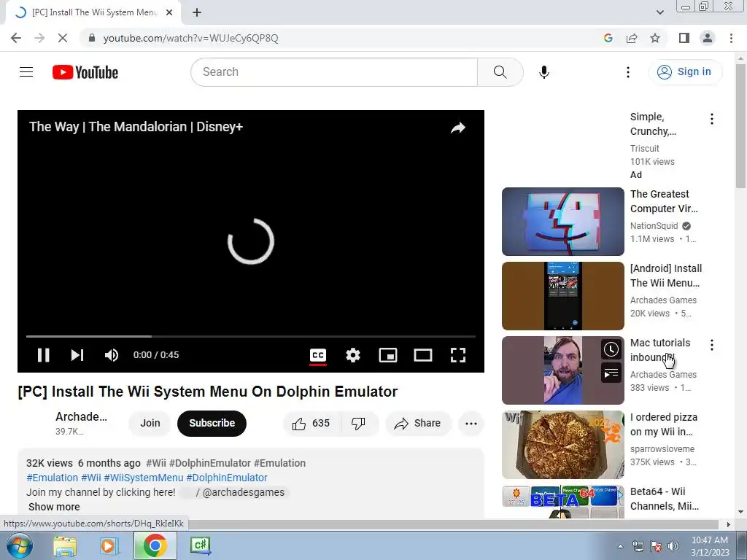Expand description with Show more

[54, 507]
